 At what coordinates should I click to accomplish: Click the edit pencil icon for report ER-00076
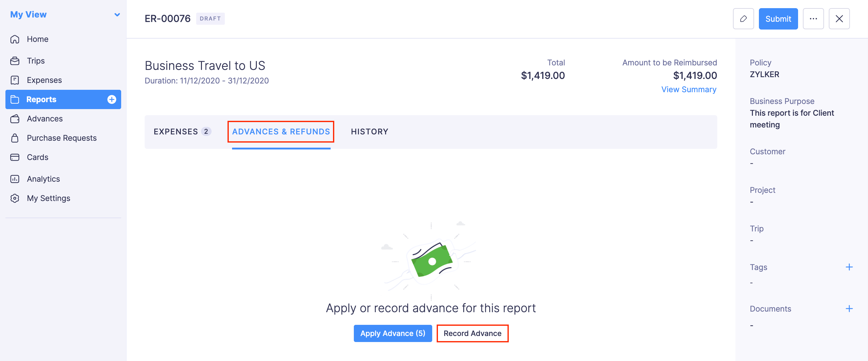[743, 18]
